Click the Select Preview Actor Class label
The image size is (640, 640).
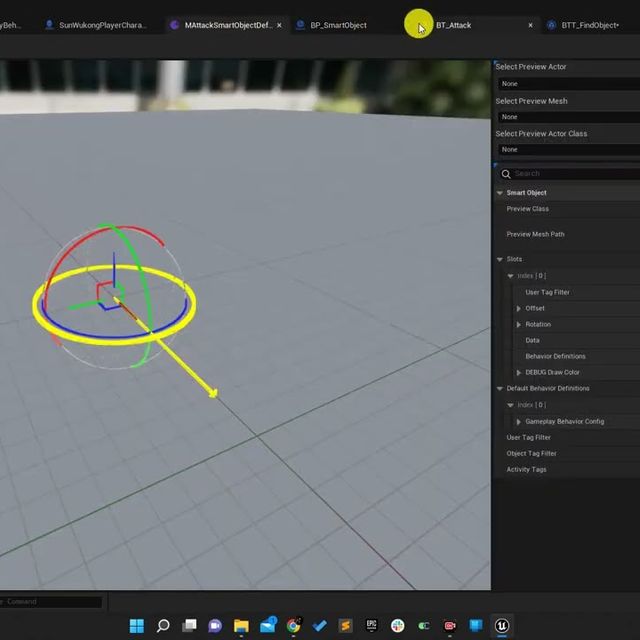pyautogui.click(x=541, y=134)
